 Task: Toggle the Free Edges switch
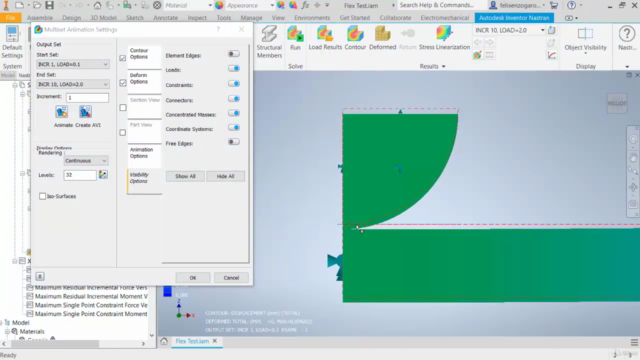click(x=233, y=142)
